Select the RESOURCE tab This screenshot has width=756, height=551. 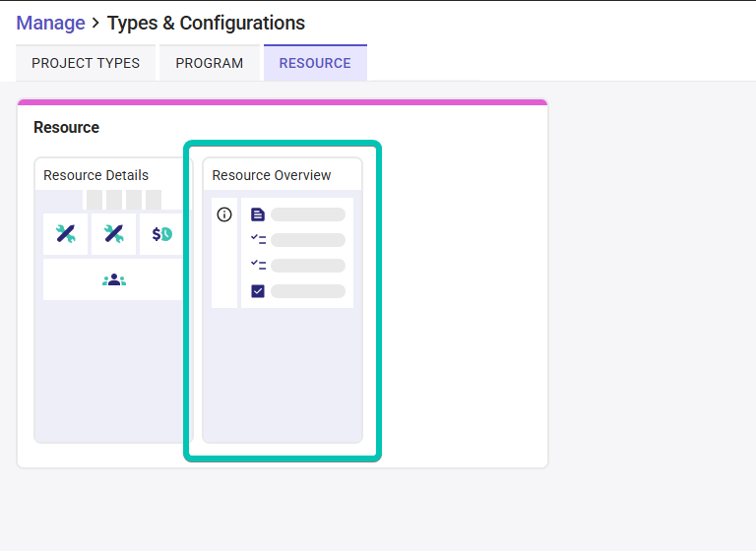(315, 63)
